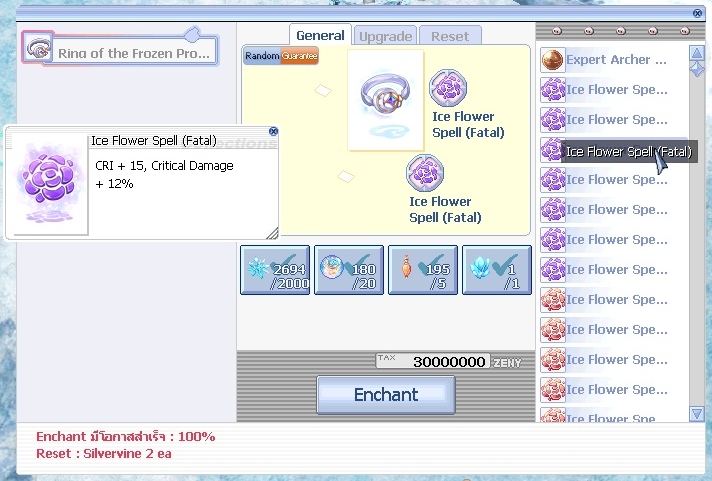Click the blue crystal material slot showing 1/1

[496, 270]
